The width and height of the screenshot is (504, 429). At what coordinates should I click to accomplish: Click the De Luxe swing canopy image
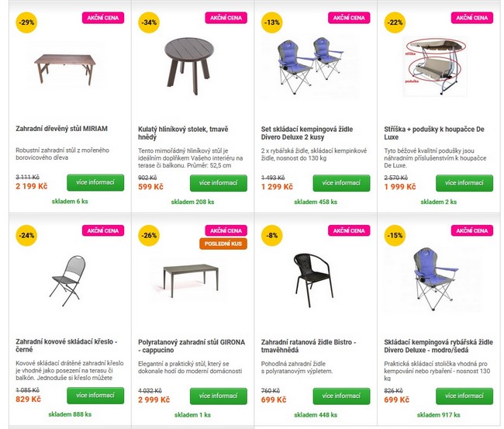[438, 67]
